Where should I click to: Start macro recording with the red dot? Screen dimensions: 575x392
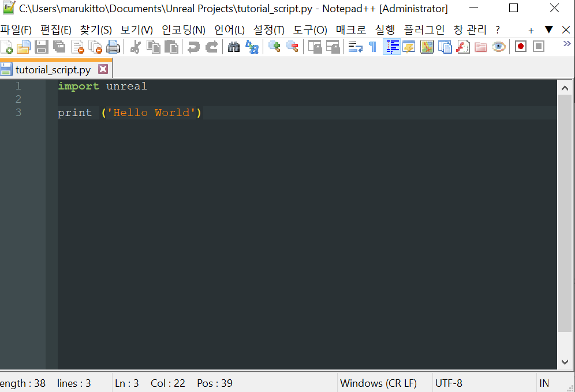tap(520, 47)
